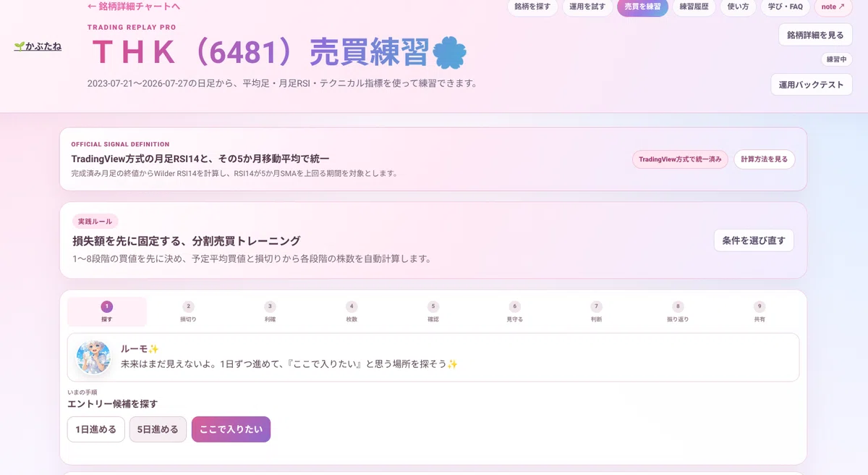Click TradingView方式で統一済み badge
The image size is (868, 475).
[x=680, y=159]
